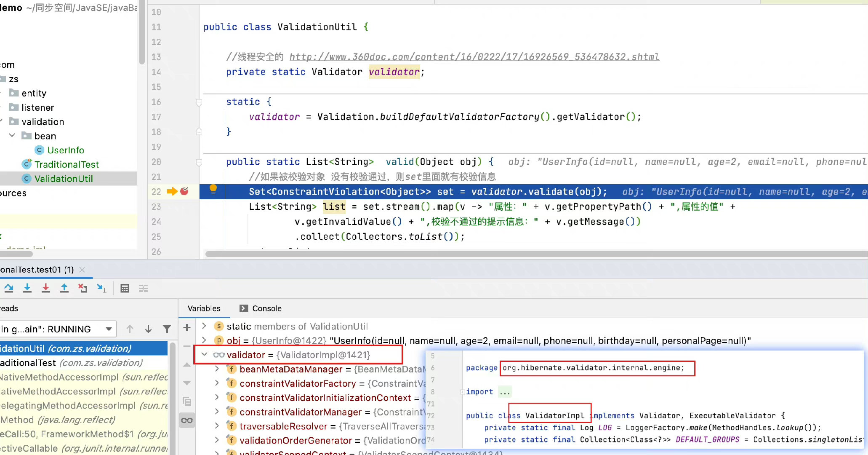
Task: Click the Remove Watch minus icon
Action: coord(187,346)
